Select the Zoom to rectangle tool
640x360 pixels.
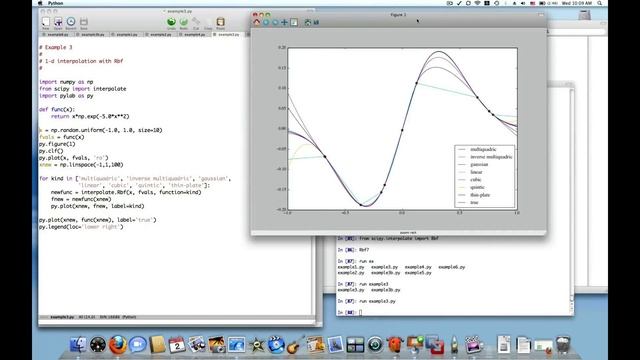(294, 22)
